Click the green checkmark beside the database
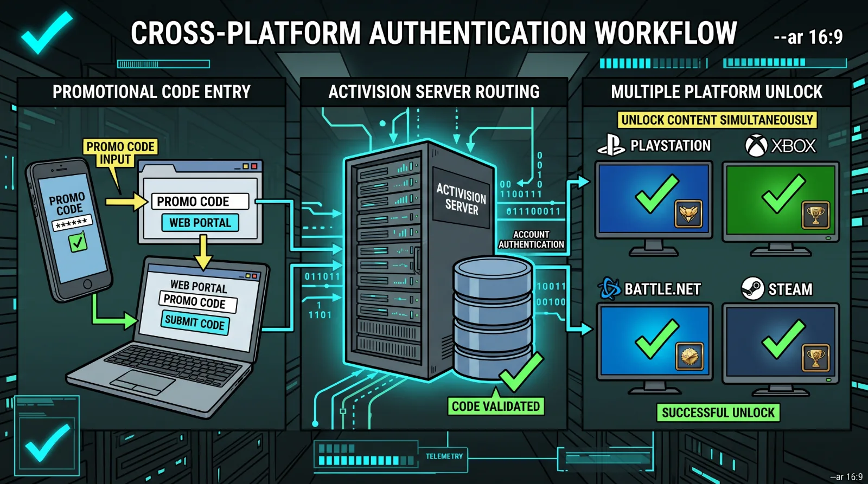Viewport: 868px width, 484px height. click(521, 372)
